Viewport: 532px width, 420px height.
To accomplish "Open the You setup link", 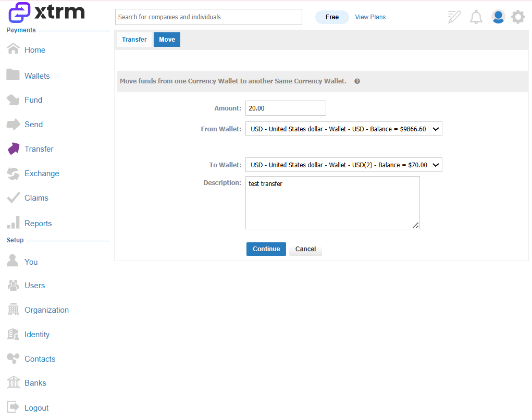I will pyautogui.click(x=31, y=262).
